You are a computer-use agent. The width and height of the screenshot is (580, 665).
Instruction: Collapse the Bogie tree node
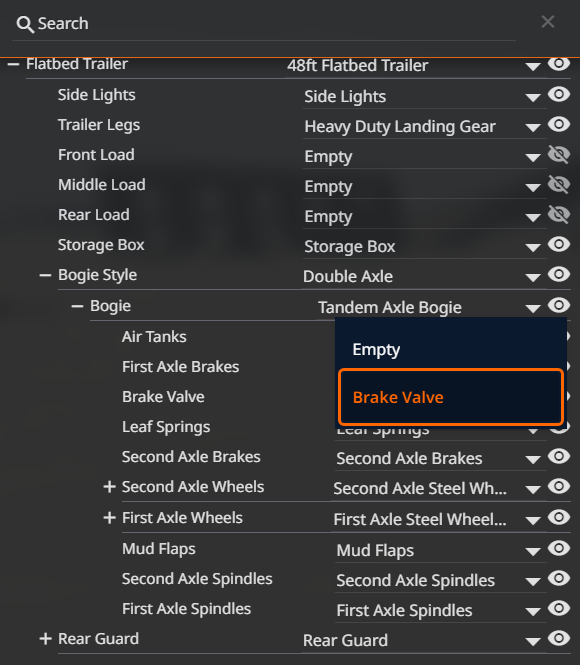pyautogui.click(x=77, y=306)
